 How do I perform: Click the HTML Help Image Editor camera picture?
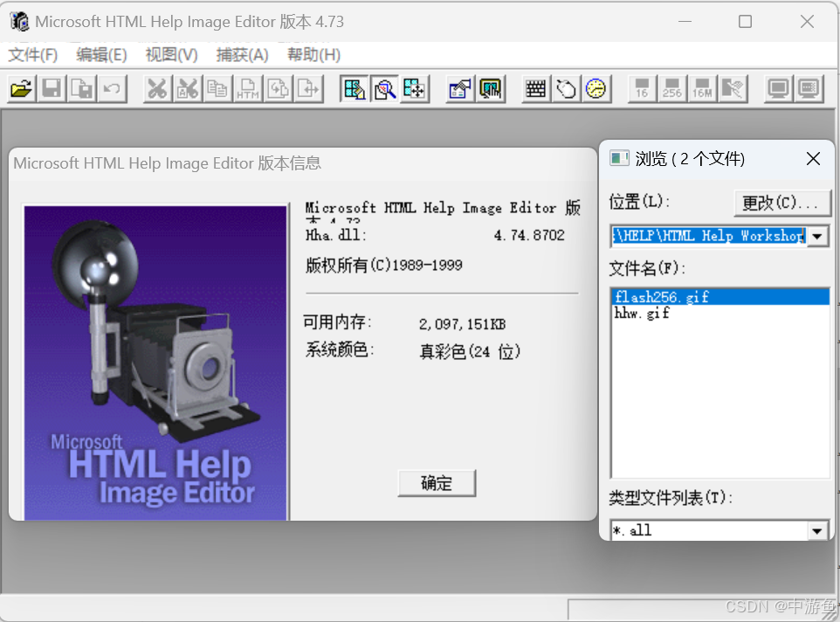coord(156,363)
